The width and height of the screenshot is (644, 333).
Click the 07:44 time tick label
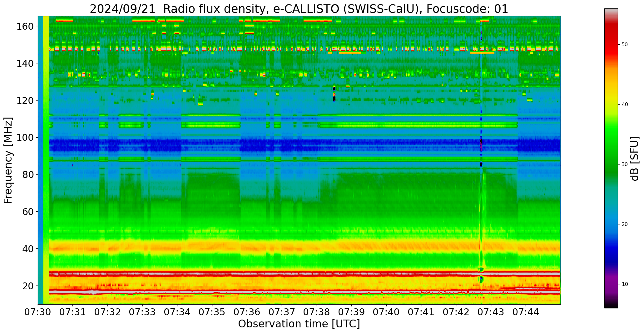[526, 312]
